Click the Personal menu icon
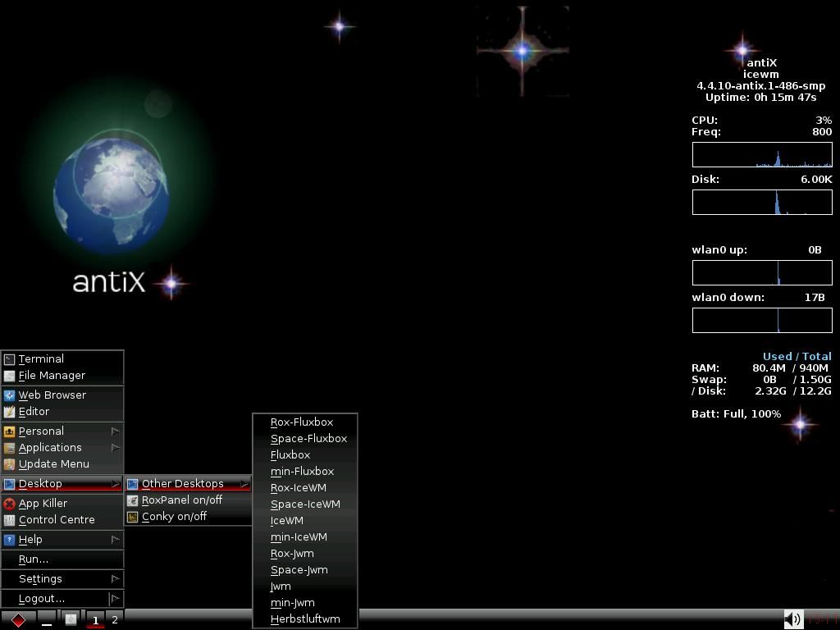Screen dimensions: 840x630 (x=9, y=431)
